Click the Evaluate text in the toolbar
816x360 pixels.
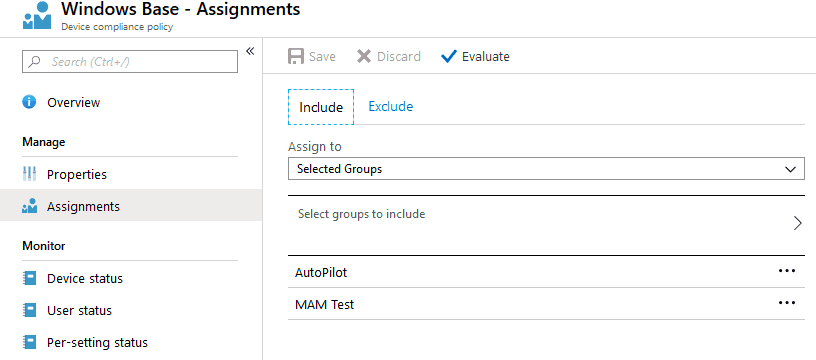[486, 56]
